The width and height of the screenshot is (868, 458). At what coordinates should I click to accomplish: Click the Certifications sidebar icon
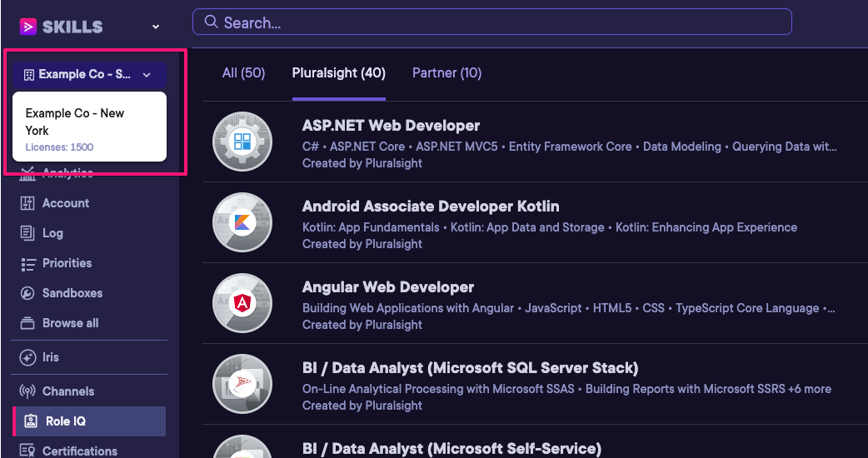(27, 451)
